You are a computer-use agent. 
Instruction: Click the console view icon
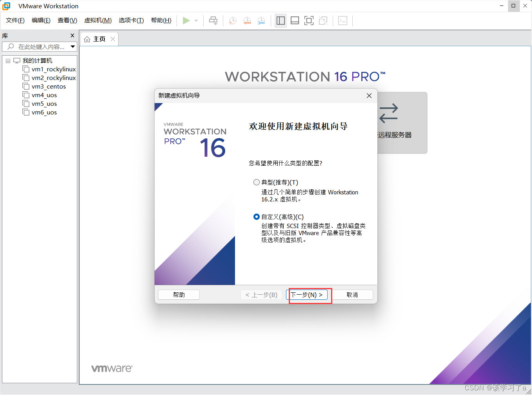pyautogui.click(x=343, y=20)
